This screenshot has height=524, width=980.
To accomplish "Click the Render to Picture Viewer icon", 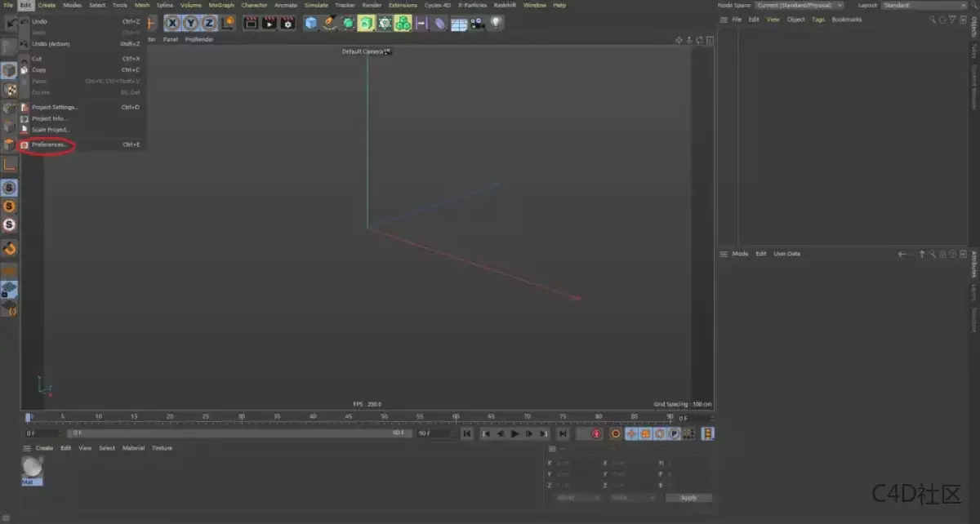I will click(x=269, y=23).
